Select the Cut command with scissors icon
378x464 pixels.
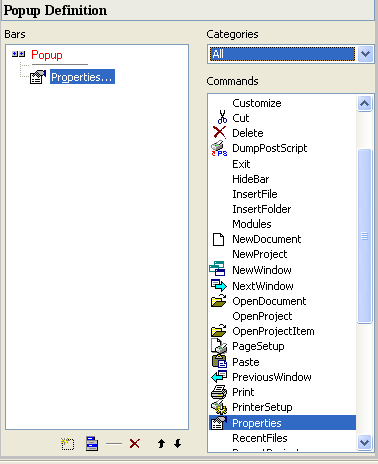pyautogui.click(x=282, y=118)
